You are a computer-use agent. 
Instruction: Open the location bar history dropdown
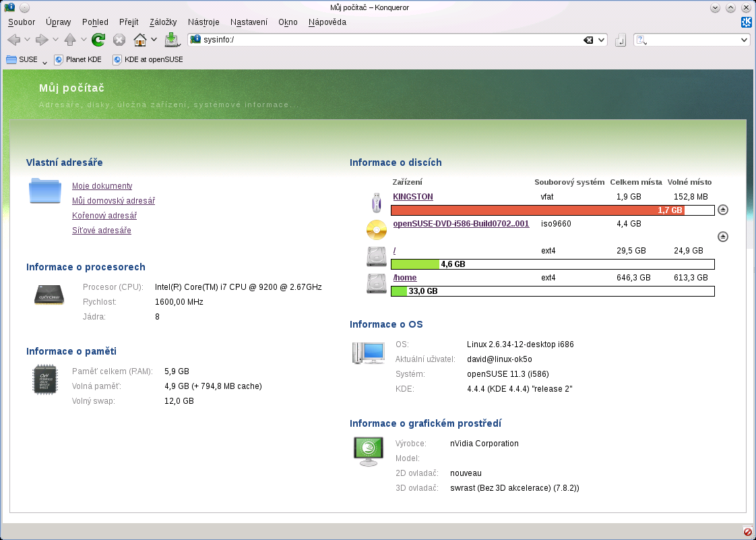coord(602,40)
